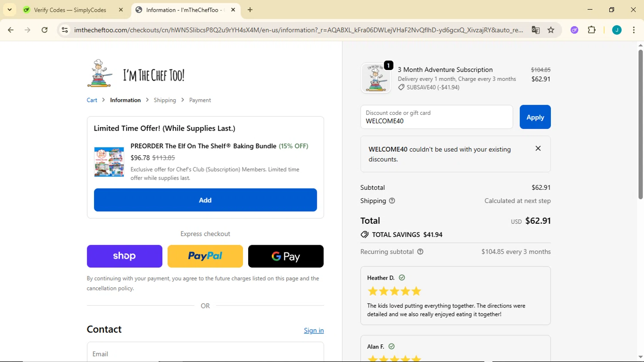The width and height of the screenshot is (644, 362).
Task: Click the I'm The Chef Too logo
Action: 136,73
